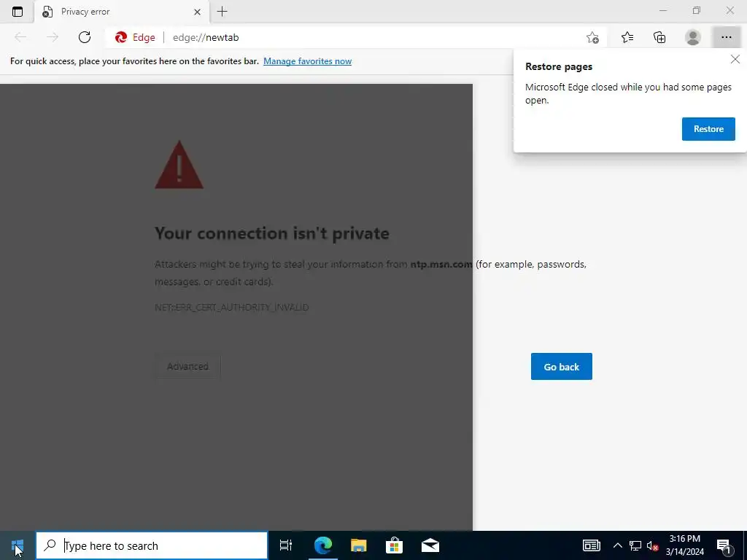Open Microsoft Store from taskbar
Image resolution: width=747 pixels, height=560 pixels.
(394, 545)
